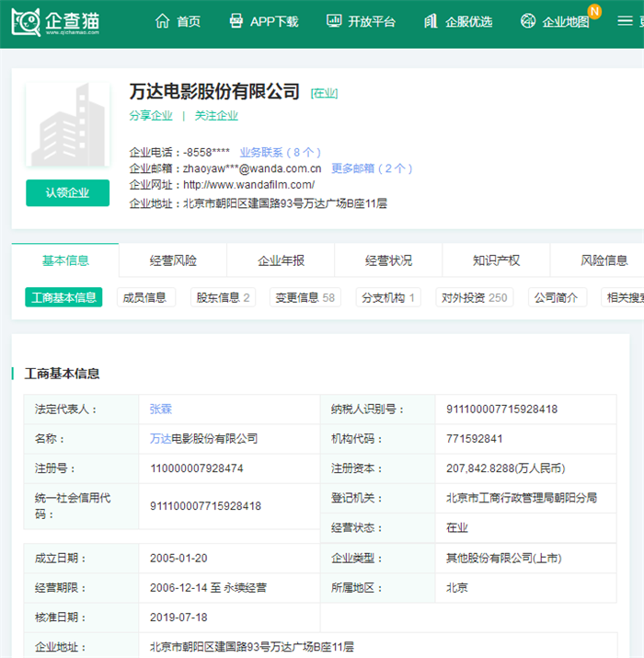Click the 经营状态 value 在业
644x658 pixels.
(457, 527)
